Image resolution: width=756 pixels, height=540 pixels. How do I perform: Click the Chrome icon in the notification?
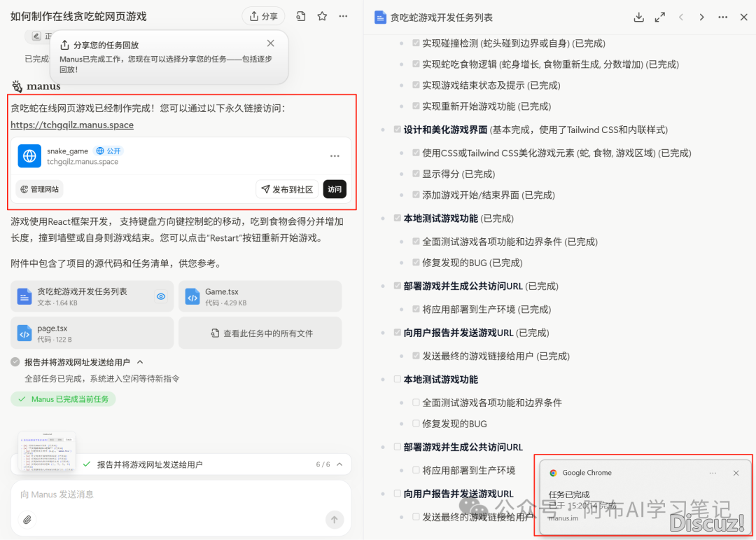[x=553, y=473]
